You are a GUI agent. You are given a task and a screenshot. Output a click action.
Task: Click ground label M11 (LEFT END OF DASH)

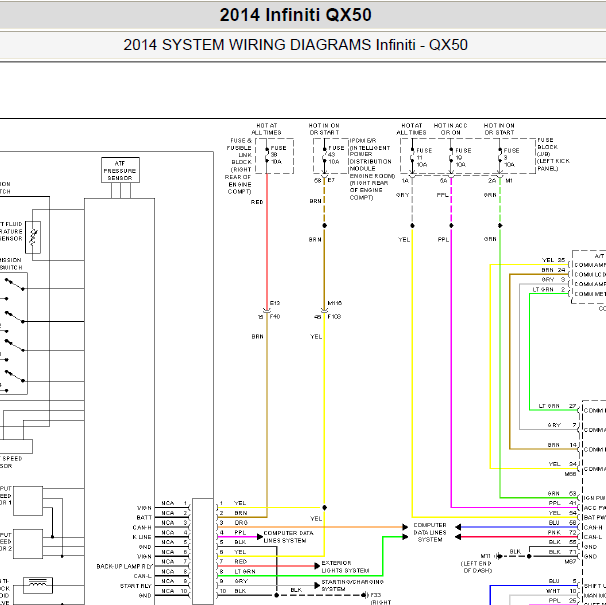pyautogui.click(x=477, y=563)
